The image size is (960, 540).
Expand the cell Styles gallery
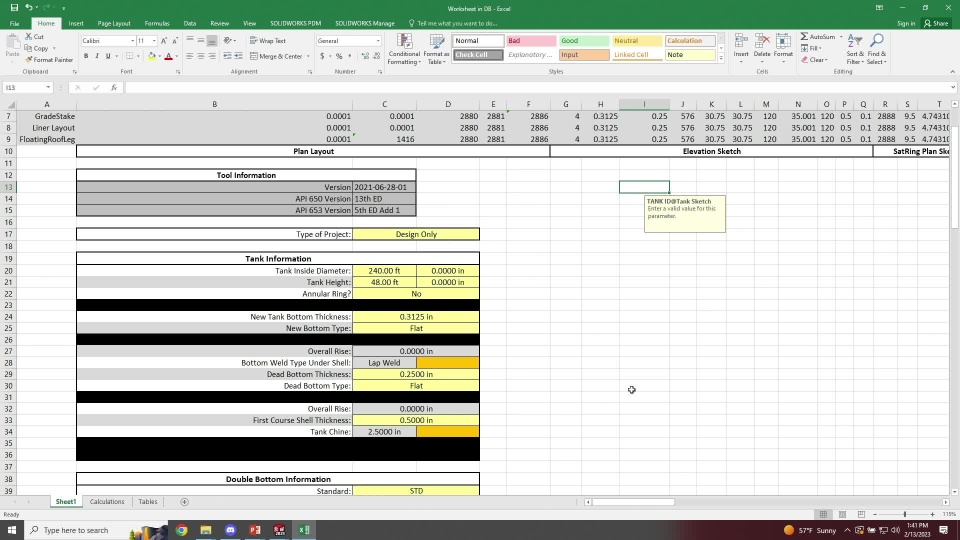point(721,59)
